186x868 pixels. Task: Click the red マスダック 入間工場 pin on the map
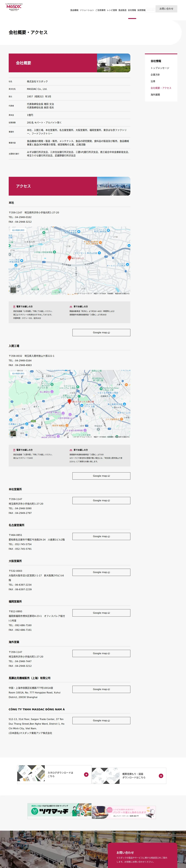coord(70,401)
